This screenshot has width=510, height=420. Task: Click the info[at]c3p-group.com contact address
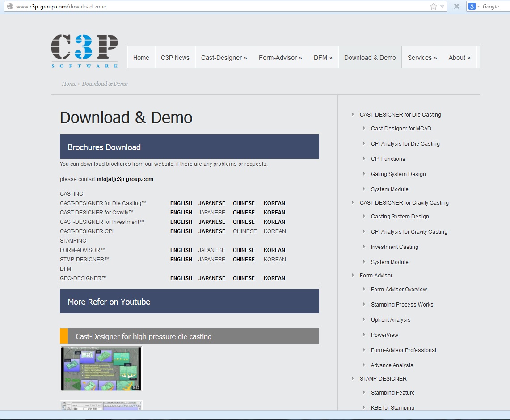(x=125, y=179)
